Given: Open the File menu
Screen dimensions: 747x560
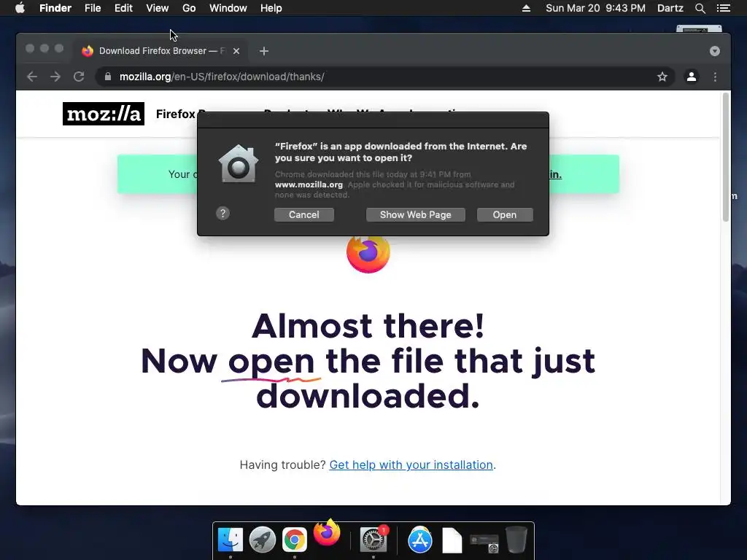Looking at the screenshot, I should pos(93,8).
